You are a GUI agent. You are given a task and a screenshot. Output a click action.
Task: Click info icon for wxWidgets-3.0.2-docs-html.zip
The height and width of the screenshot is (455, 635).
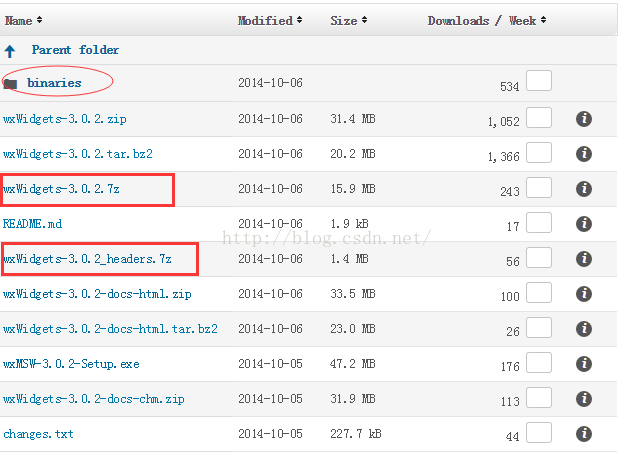click(584, 294)
